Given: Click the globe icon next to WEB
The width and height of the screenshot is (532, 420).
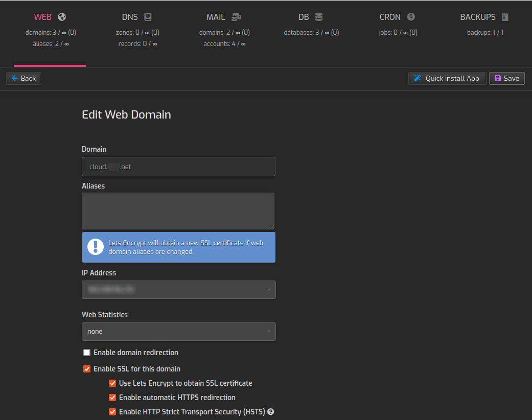Looking at the screenshot, I should tap(62, 17).
